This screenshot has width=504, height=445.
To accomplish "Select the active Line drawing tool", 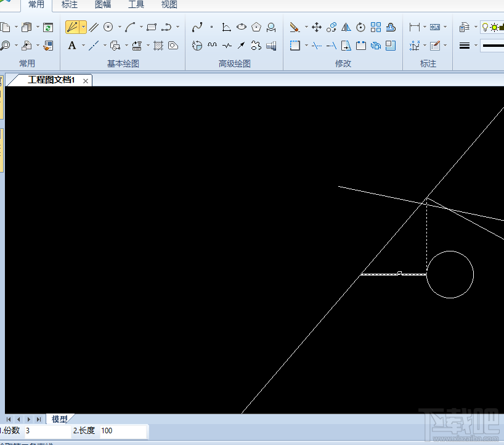I will point(73,27).
